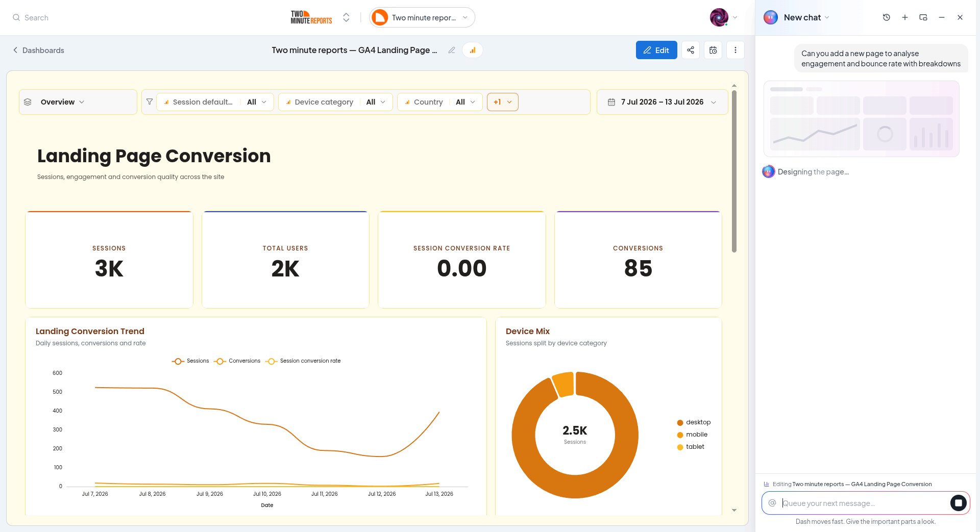
Task: Open the user avatar profile menu
Action: pyautogui.click(x=719, y=17)
